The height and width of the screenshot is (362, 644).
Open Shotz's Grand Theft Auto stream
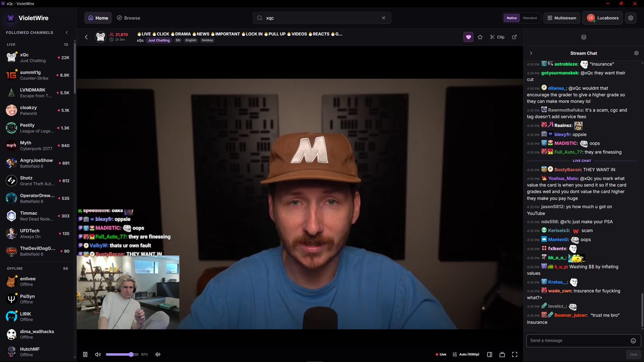tap(38, 181)
